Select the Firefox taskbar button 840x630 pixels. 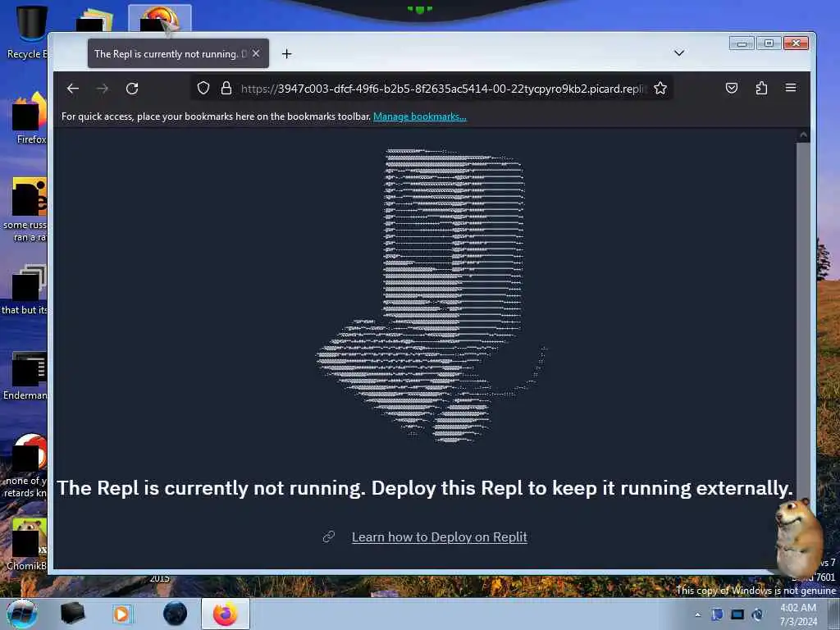click(226, 614)
